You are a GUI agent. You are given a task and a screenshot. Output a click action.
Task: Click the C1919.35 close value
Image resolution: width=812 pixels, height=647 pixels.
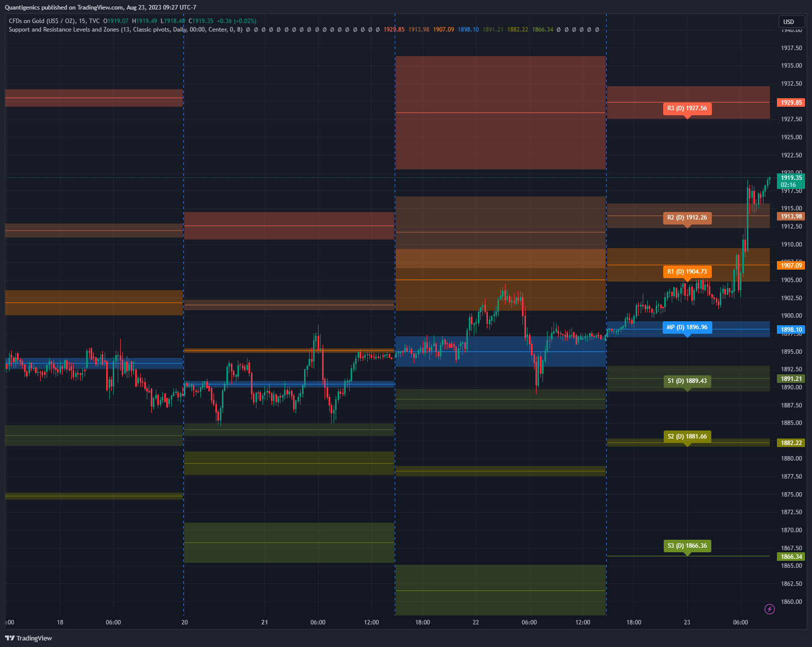201,21
